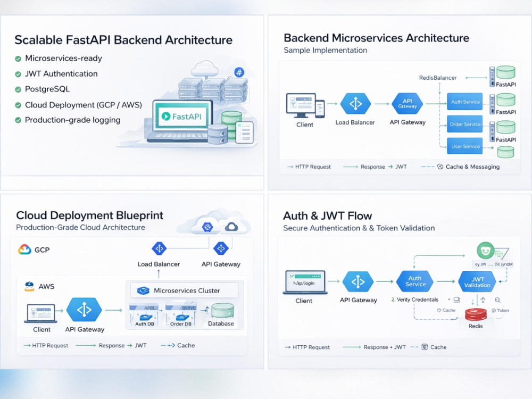The height and width of the screenshot is (399, 532).
Task: Click the blue hash badge above the servers
Action: [239, 72]
